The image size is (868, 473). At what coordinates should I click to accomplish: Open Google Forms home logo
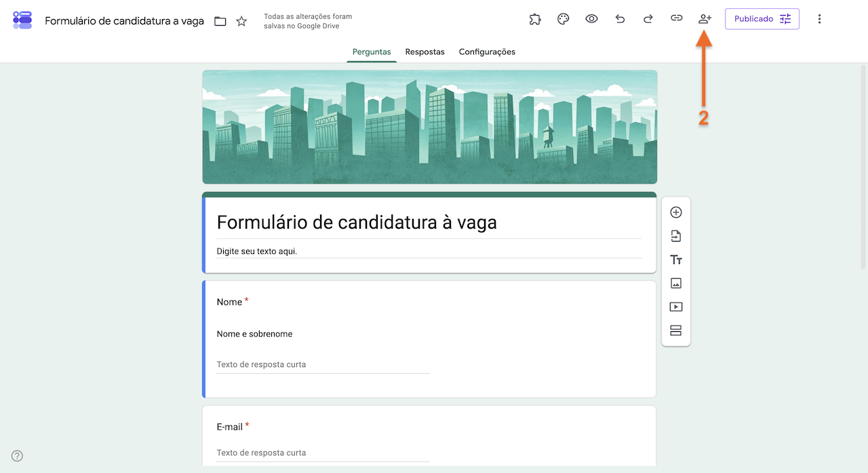22,20
